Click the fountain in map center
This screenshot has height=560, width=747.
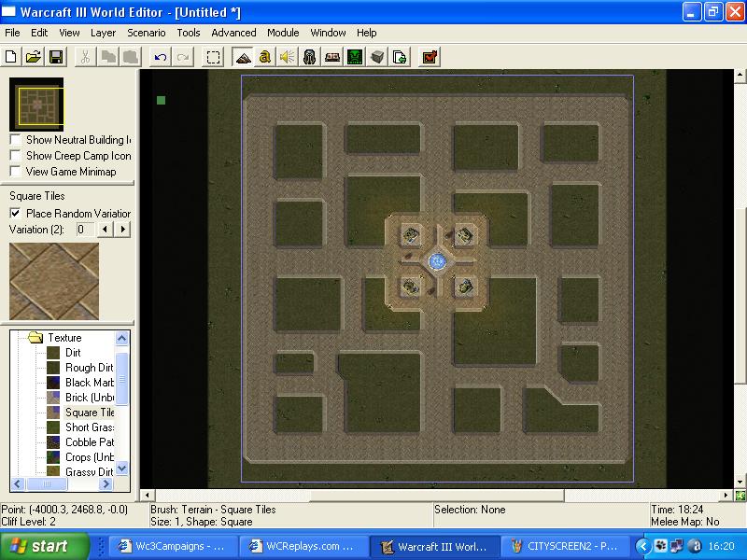click(437, 261)
